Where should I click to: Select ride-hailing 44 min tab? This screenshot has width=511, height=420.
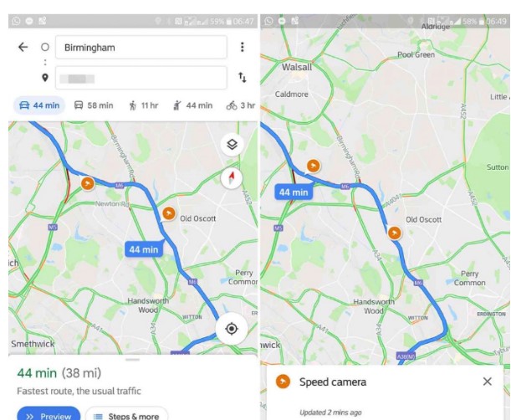tap(193, 106)
